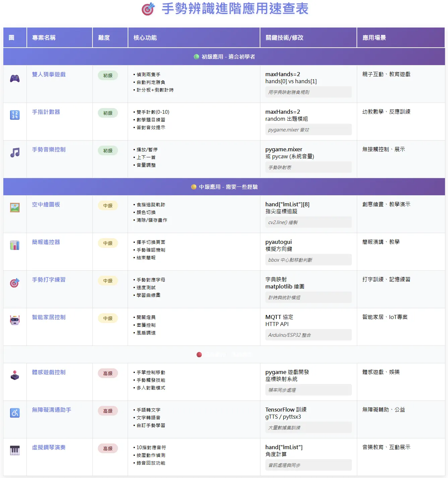Screen dimensions: 448x478
Task: Click the yellow 中級 badge for 空中繪圖板
Action: click(108, 206)
